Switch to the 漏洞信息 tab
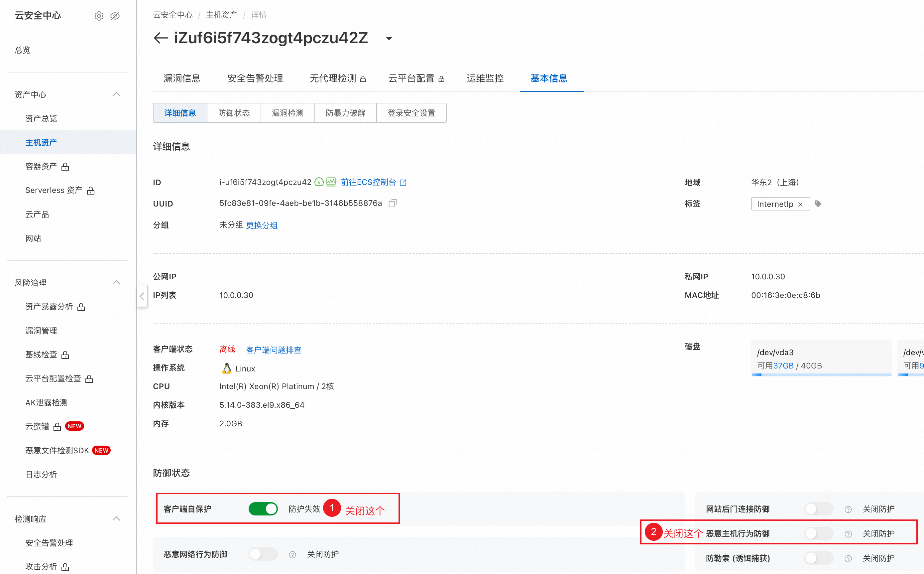Viewport: 924px width, 574px height. 182,78
